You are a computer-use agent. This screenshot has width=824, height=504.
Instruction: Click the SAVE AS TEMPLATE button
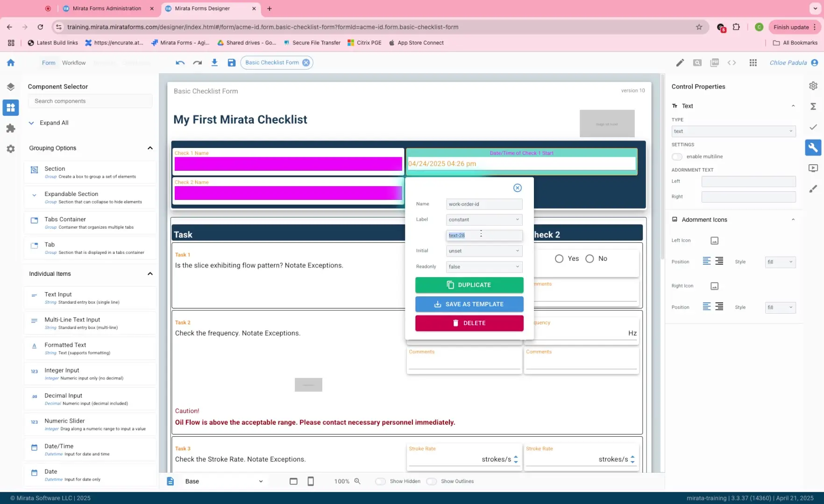pyautogui.click(x=469, y=304)
